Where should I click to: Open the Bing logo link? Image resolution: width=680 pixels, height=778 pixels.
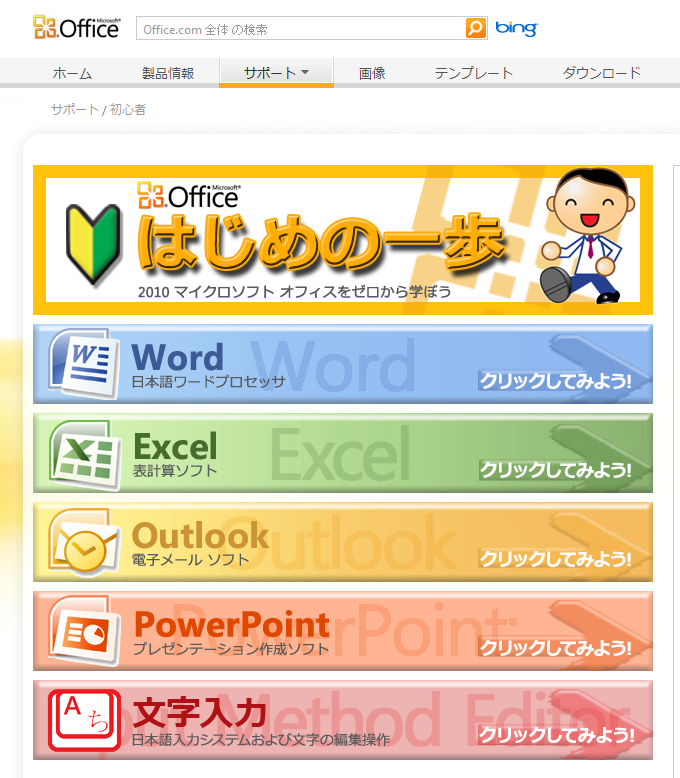coord(517,28)
